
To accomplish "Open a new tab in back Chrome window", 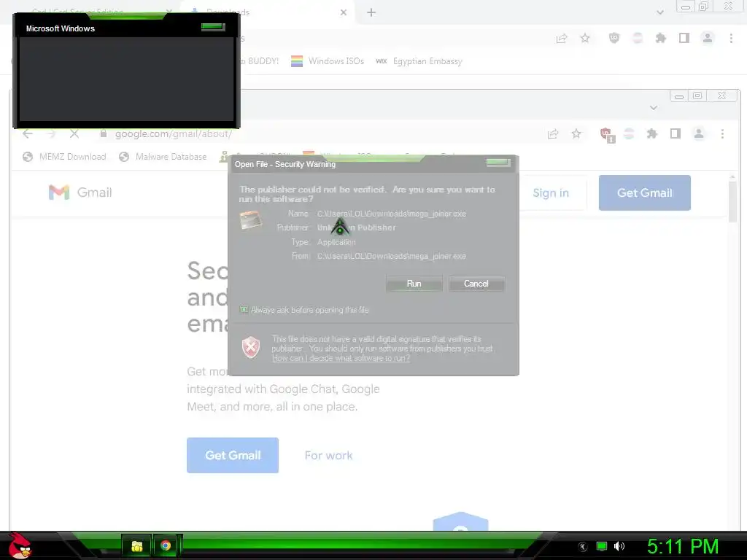I will (x=371, y=12).
